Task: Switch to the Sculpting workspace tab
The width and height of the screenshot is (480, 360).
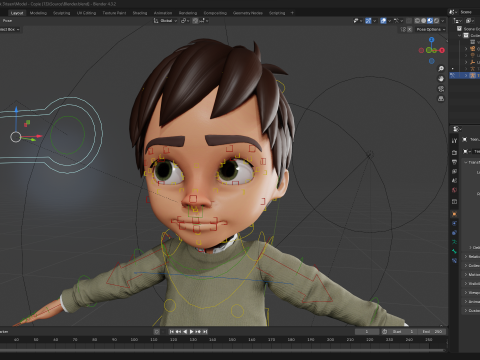Action: tap(62, 13)
